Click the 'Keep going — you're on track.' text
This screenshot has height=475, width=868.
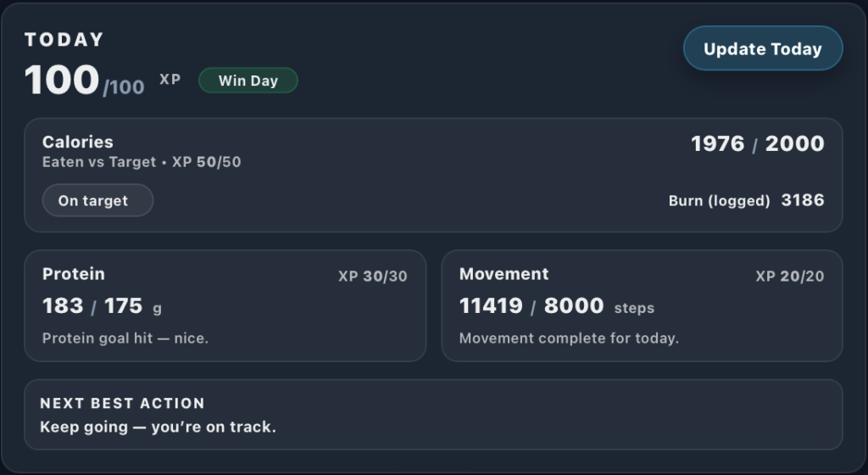click(159, 427)
